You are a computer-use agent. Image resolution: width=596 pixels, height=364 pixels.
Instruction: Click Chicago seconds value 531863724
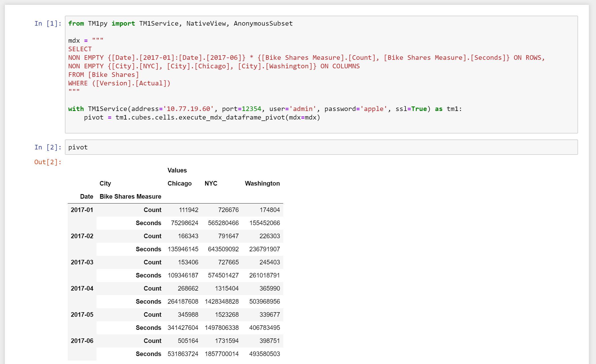point(183,354)
